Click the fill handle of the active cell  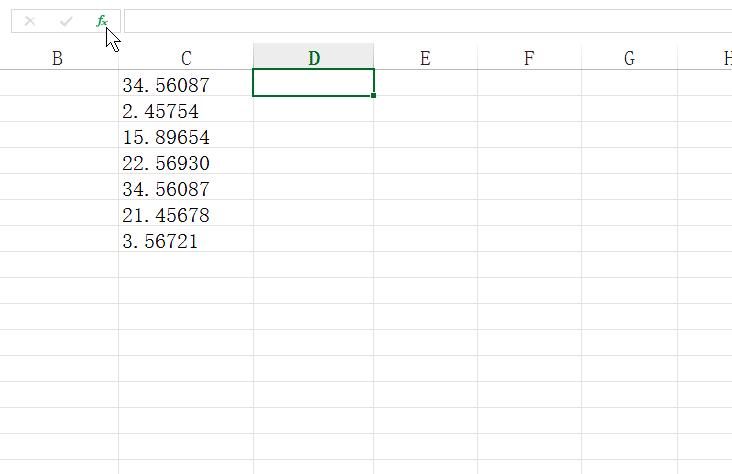[374, 95]
